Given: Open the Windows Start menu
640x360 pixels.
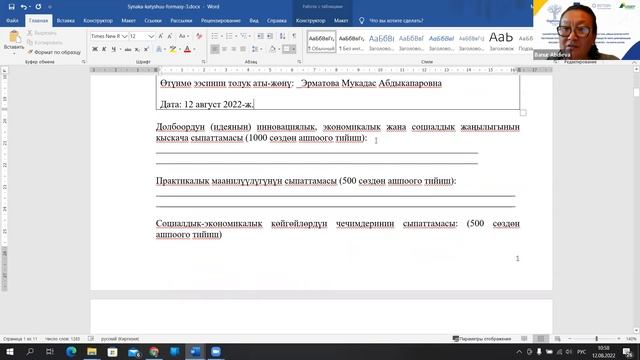Looking at the screenshot, I should (9, 352).
